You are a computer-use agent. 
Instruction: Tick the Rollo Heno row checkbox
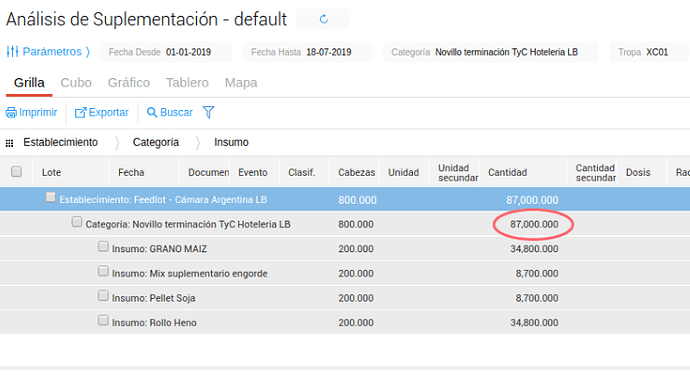[x=103, y=320]
